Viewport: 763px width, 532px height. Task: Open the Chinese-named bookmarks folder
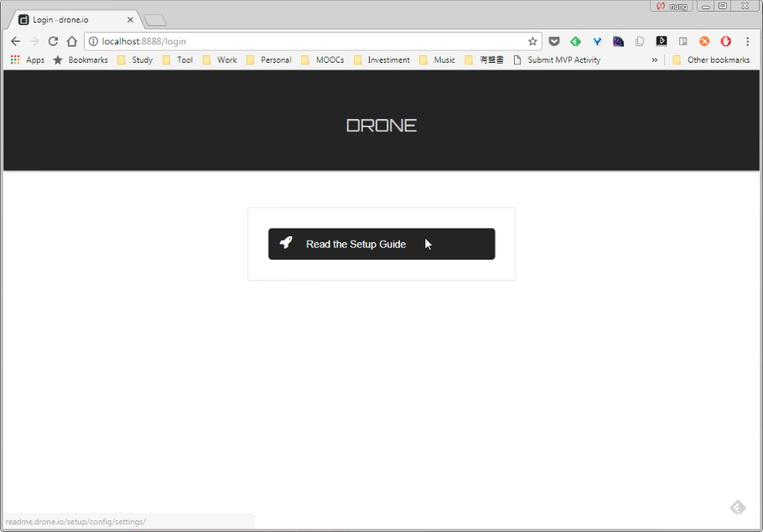pos(484,59)
